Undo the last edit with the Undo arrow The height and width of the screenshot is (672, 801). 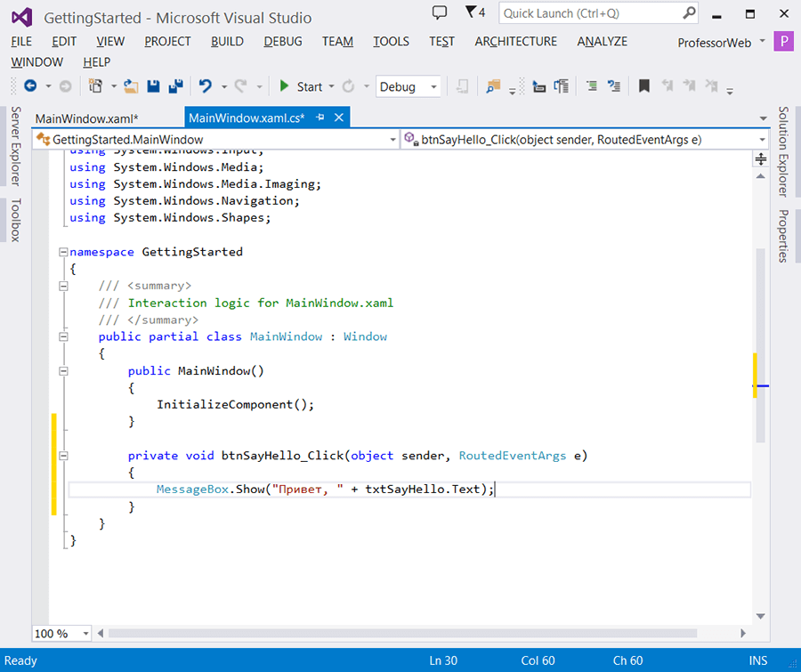pyautogui.click(x=206, y=86)
